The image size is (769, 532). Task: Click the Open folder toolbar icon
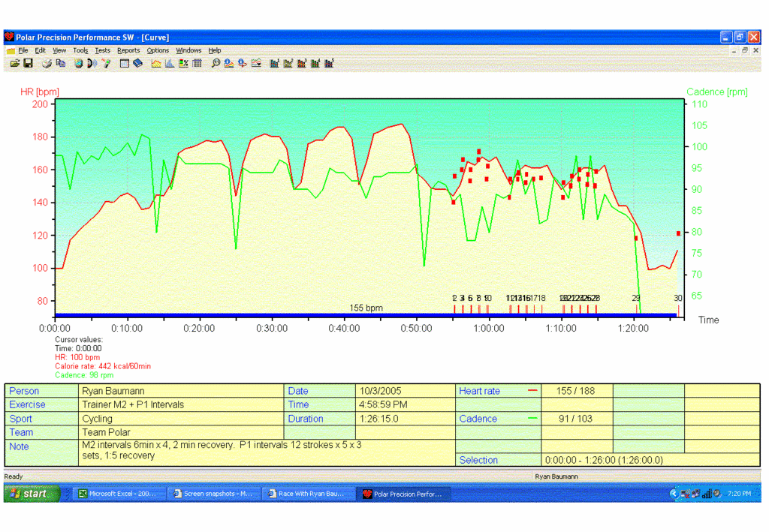point(15,63)
